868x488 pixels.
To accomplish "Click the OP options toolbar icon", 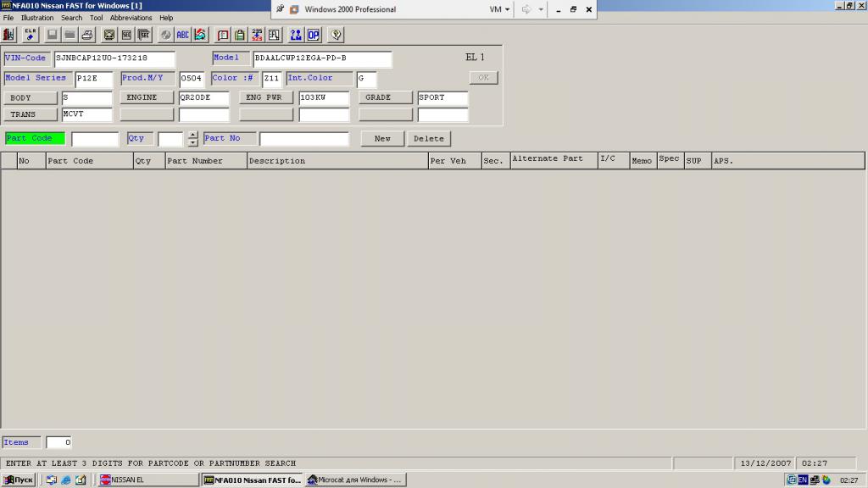I will (x=314, y=35).
